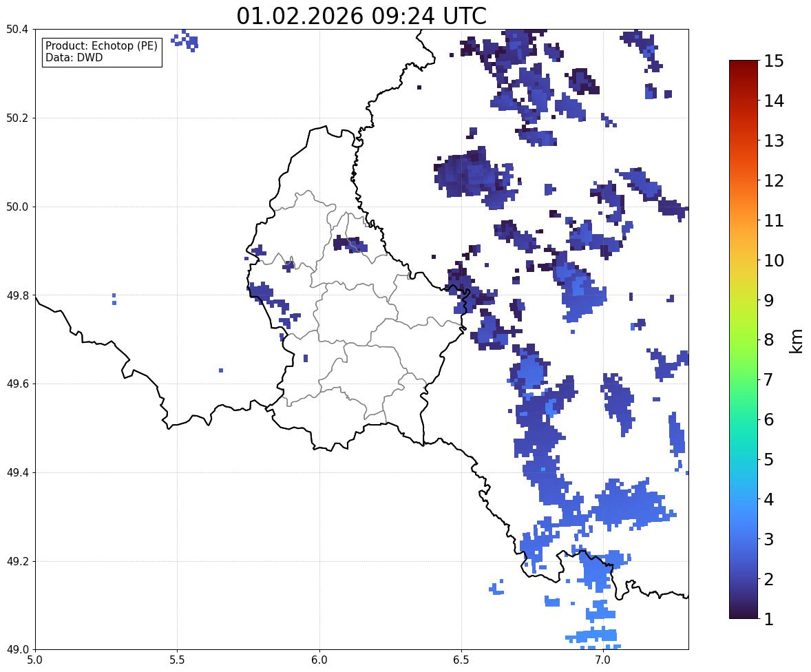Image resolution: width=811 pixels, height=672 pixels.
Task: Click the 49.4 latitude axis label
Action: [x=17, y=472]
